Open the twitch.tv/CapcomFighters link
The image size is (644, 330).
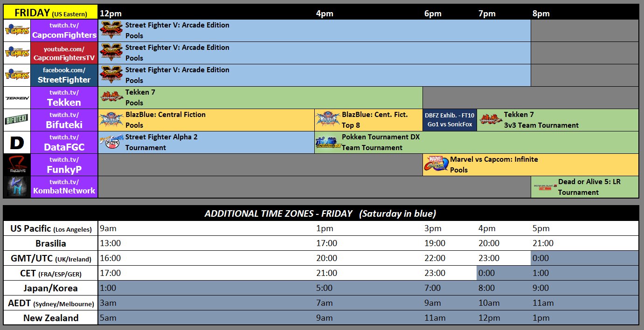(x=64, y=30)
